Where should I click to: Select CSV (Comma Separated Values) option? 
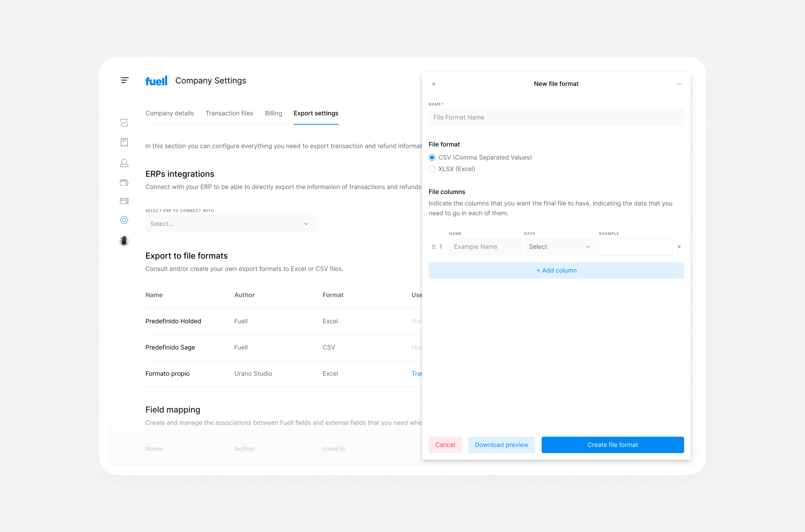tap(432, 157)
